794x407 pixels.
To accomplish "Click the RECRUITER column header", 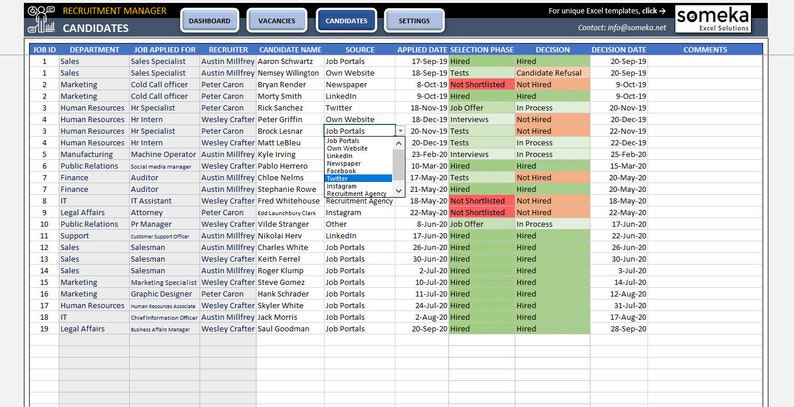I will 228,50.
